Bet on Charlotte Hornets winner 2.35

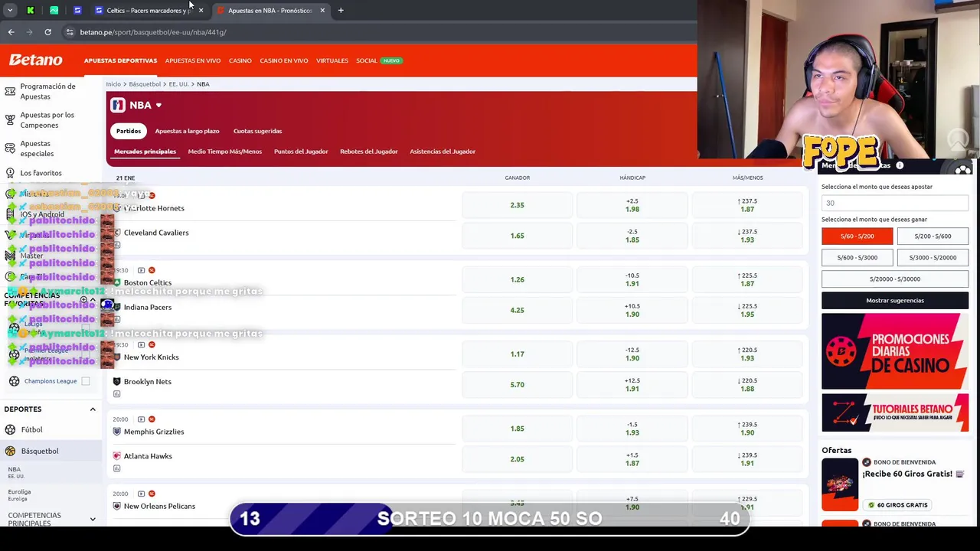pyautogui.click(x=517, y=205)
